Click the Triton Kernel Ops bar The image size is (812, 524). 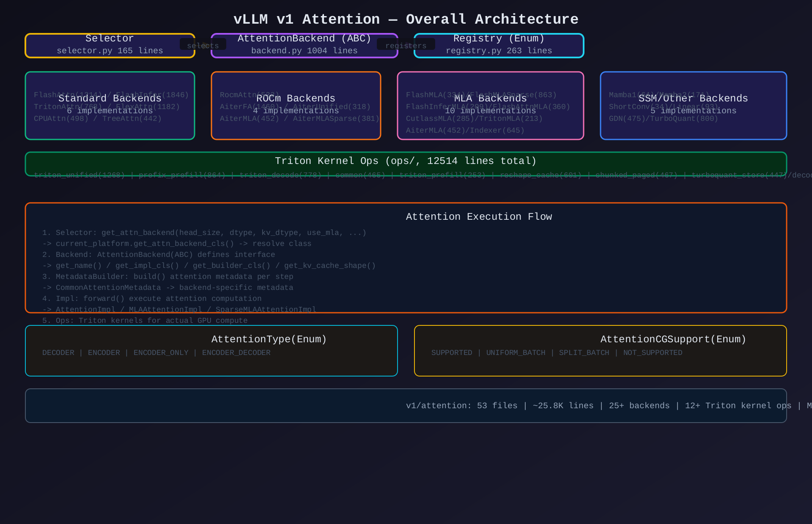(x=406, y=161)
